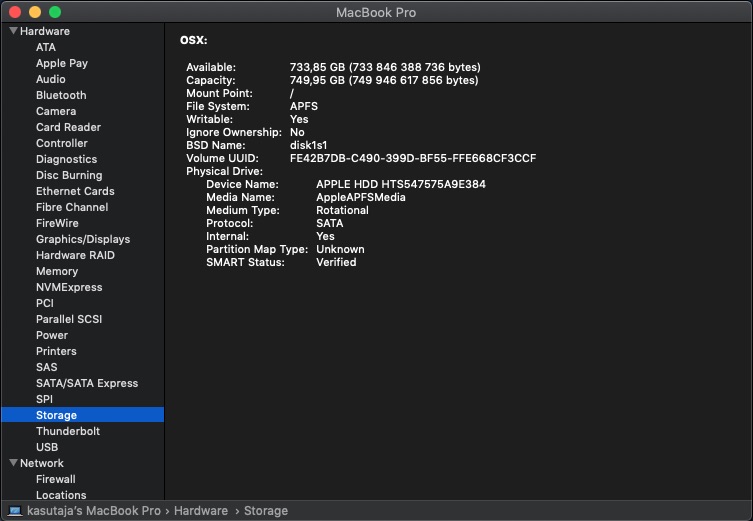Select Parallel SCSI entry
The image size is (753, 521).
69,319
